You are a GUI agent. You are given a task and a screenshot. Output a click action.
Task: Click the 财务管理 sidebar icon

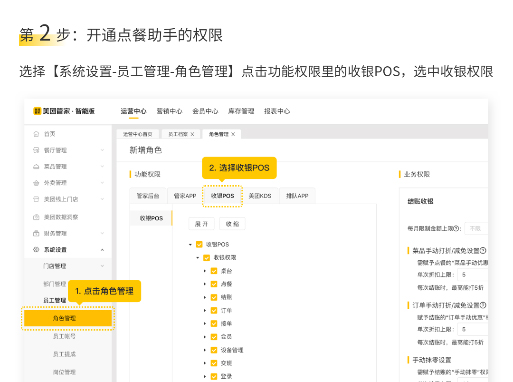(36, 233)
